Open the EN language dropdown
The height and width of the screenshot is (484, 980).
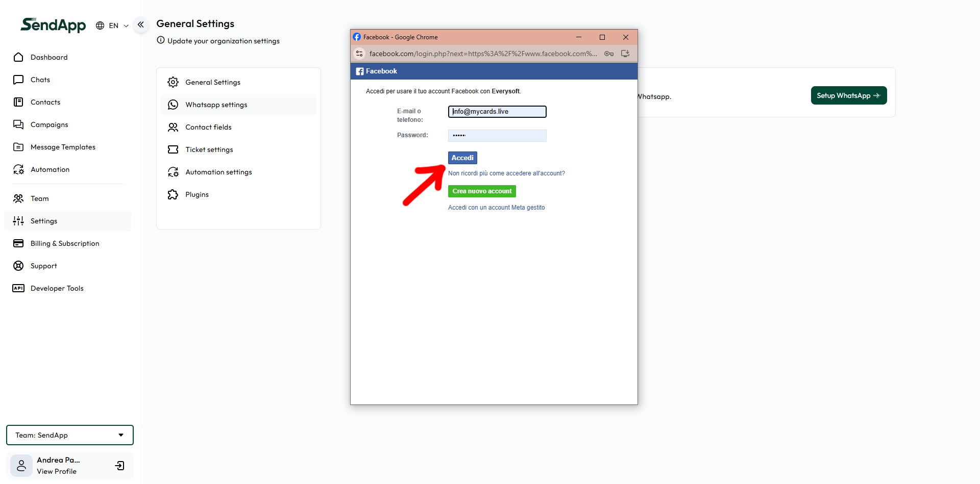[118, 26]
